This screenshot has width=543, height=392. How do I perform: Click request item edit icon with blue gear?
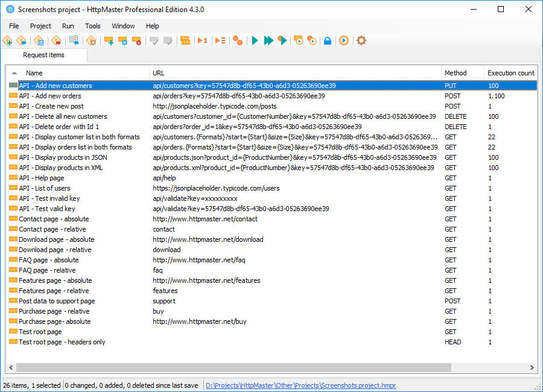pyautogui.click(x=123, y=40)
